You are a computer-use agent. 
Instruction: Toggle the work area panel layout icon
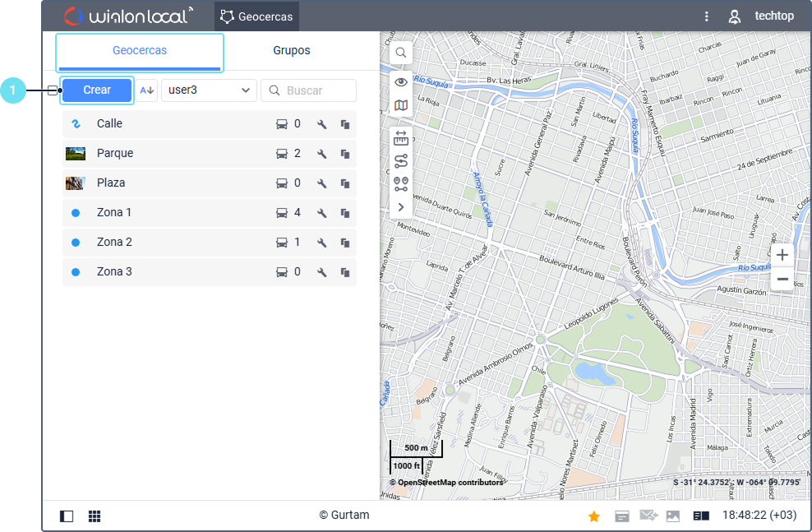click(x=67, y=516)
